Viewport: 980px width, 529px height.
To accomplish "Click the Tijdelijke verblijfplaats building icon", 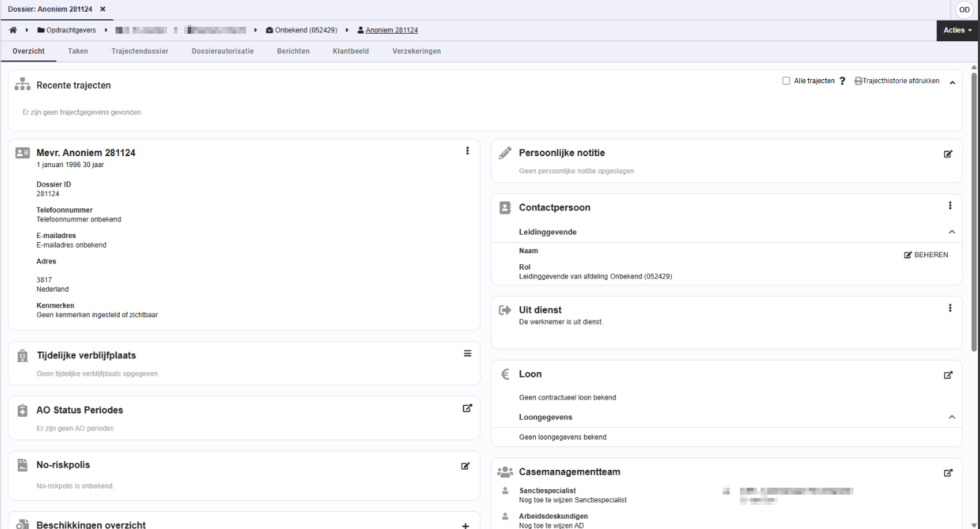I will (23, 356).
